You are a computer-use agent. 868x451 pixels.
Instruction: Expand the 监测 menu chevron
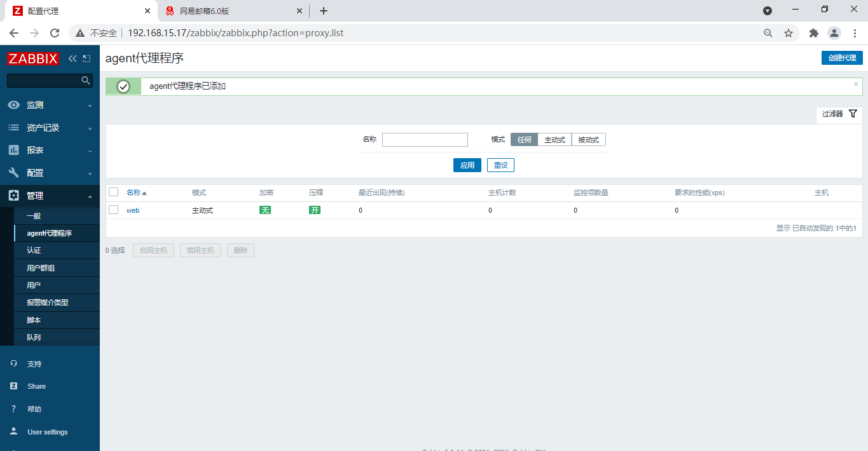(x=90, y=105)
